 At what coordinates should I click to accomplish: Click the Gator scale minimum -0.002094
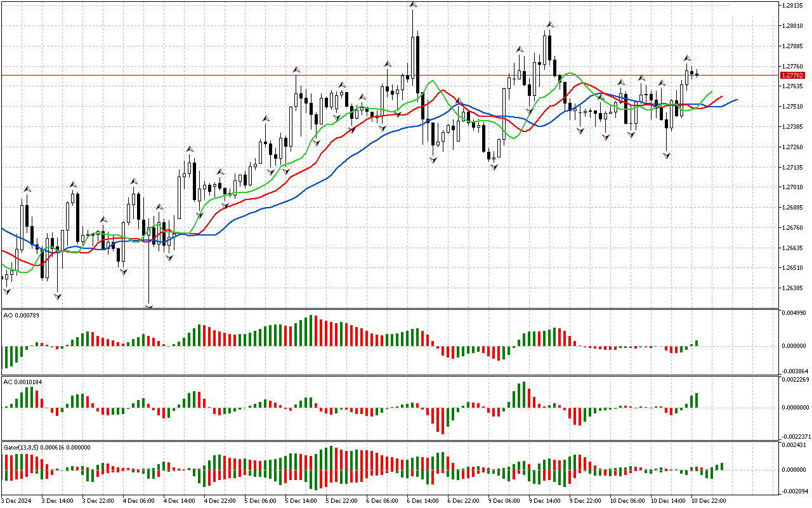pyautogui.click(x=795, y=491)
